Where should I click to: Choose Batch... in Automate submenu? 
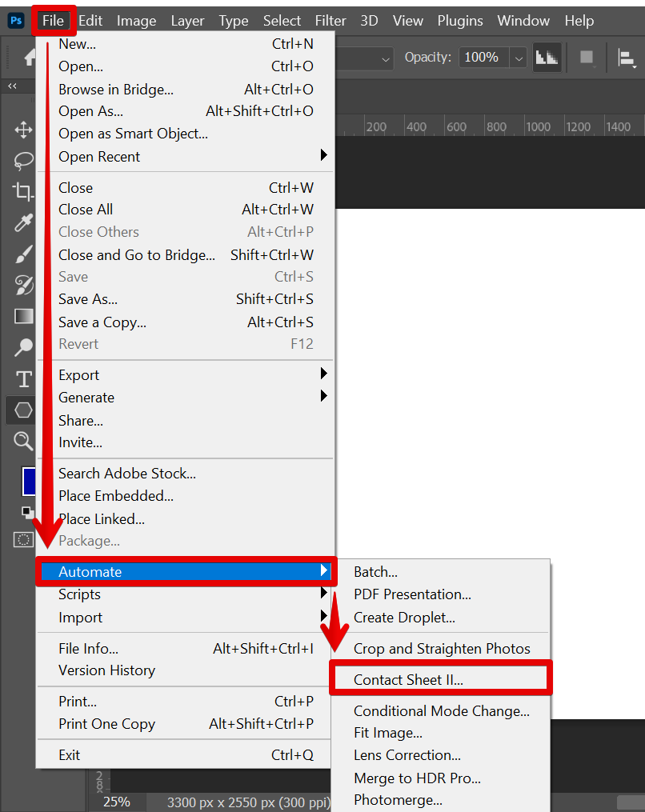point(441,572)
